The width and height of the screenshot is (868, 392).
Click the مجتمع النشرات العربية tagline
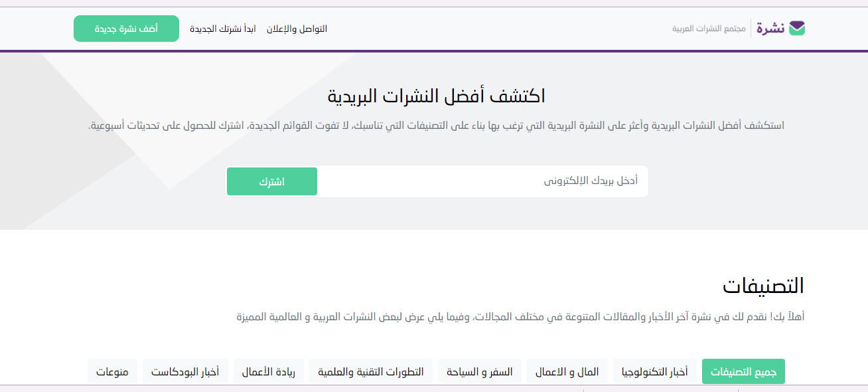point(709,29)
